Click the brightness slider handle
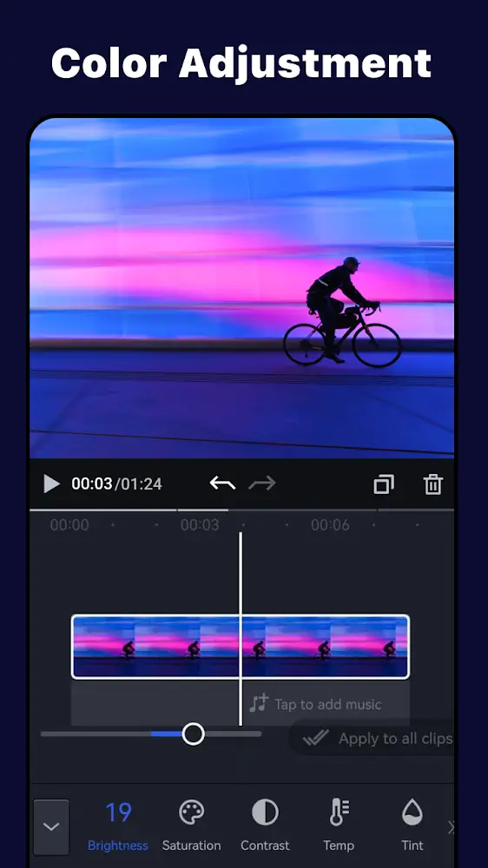This screenshot has height=868, width=488. (x=194, y=734)
